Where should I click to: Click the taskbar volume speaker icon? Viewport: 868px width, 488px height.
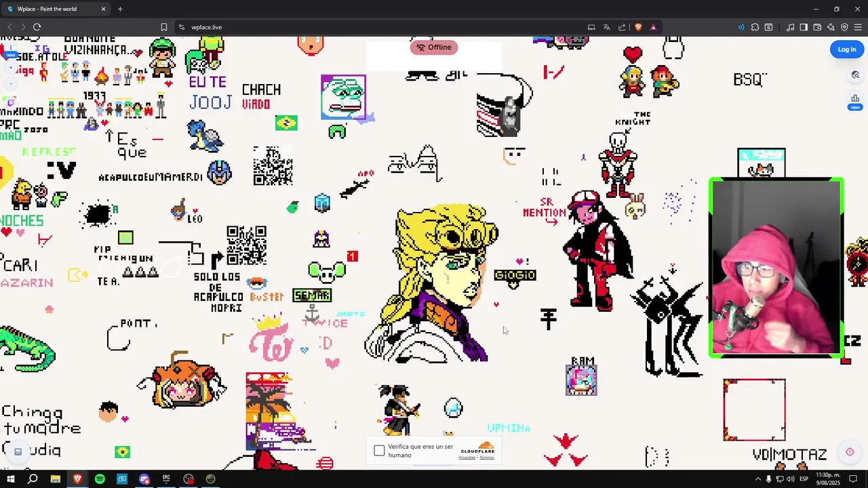[x=790, y=479]
